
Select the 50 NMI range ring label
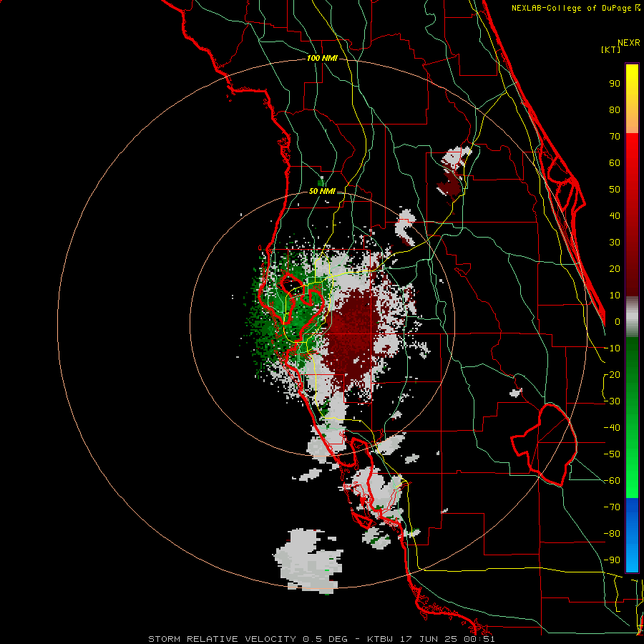click(x=322, y=191)
